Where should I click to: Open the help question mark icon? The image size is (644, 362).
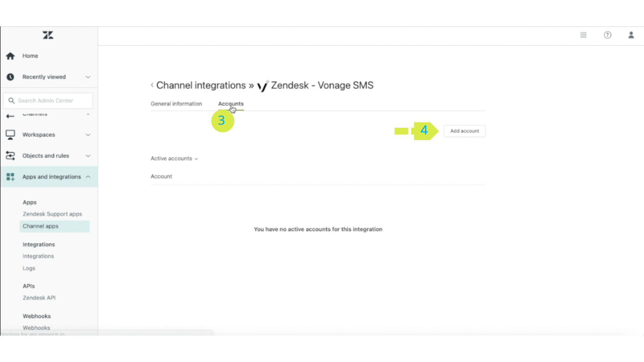click(x=607, y=35)
